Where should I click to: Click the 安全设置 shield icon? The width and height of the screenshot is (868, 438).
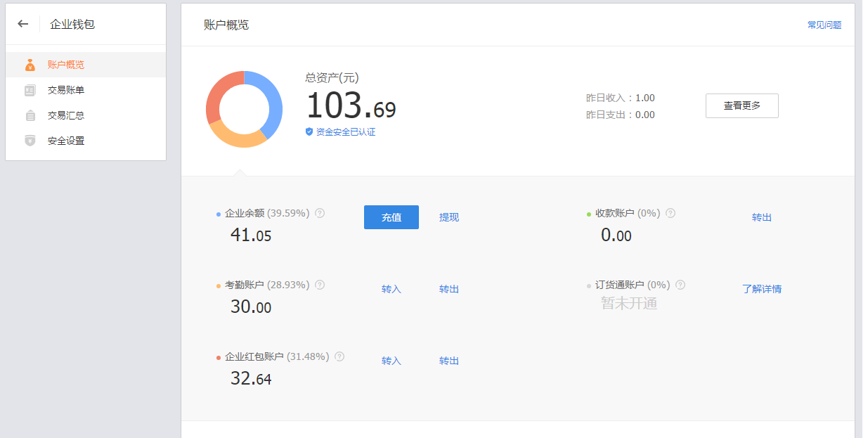[30, 141]
